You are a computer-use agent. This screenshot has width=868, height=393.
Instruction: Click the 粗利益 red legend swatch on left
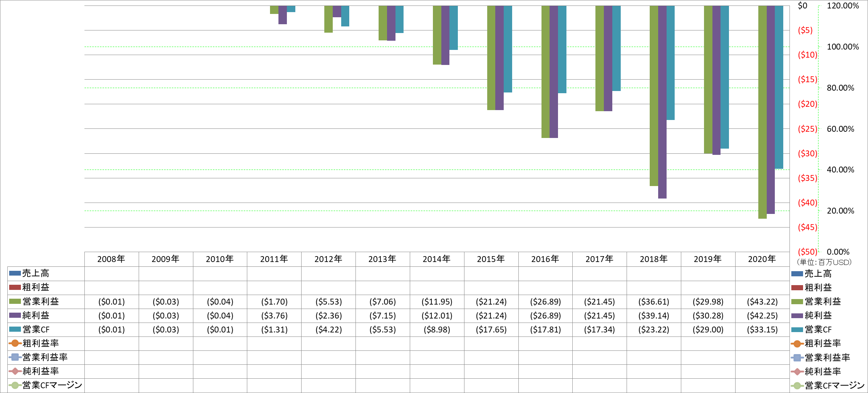click(x=15, y=287)
